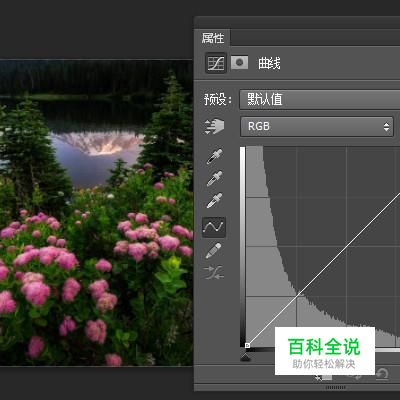This screenshot has width=400, height=400.
Task: Click the diagonal curve line in graph
Action: (323, 270)
